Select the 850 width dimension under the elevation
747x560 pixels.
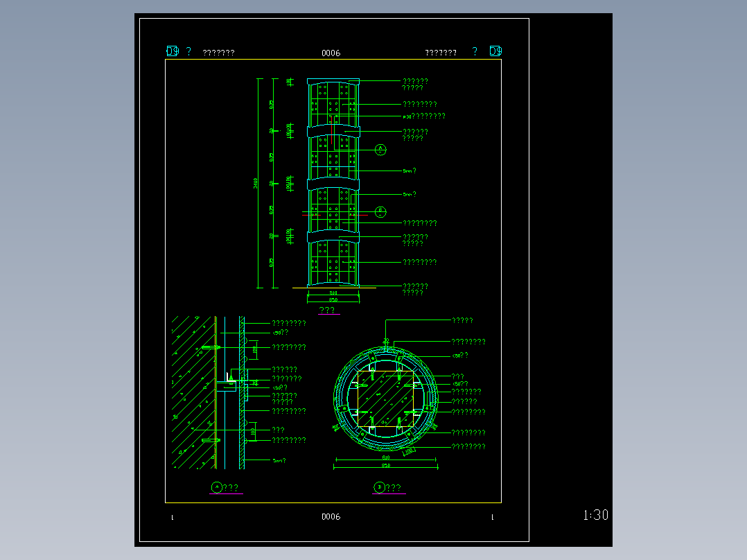(x=333, y=300)
